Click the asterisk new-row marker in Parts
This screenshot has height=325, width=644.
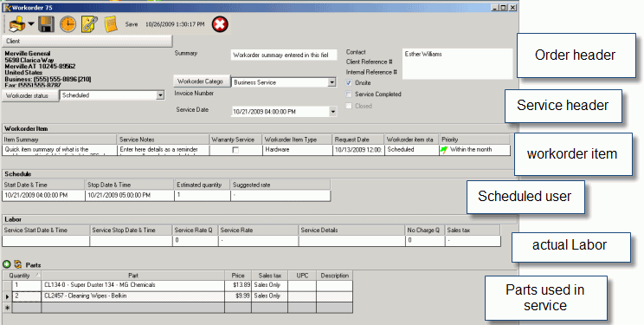tap(7, 308)
